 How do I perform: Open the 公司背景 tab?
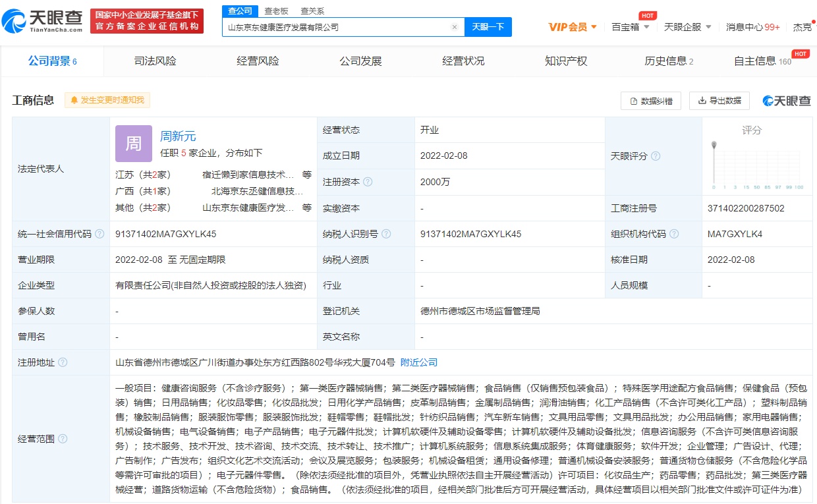tap(53, 61)
